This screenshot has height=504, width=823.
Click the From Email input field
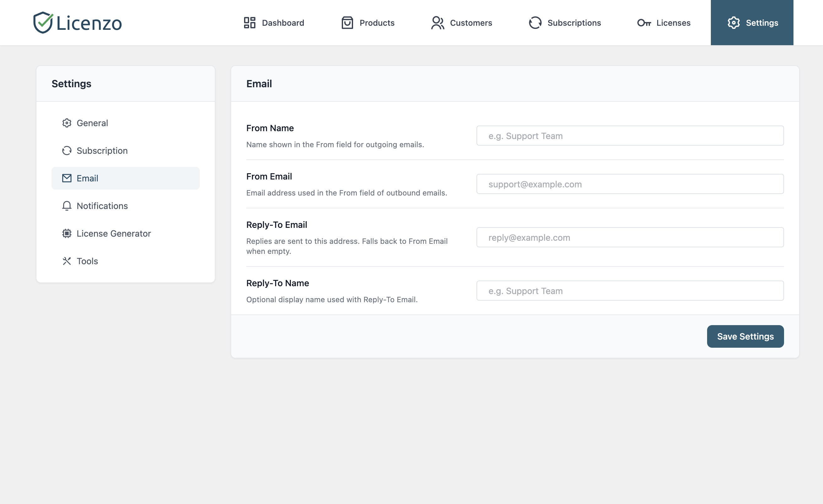[x=630, y=184]
